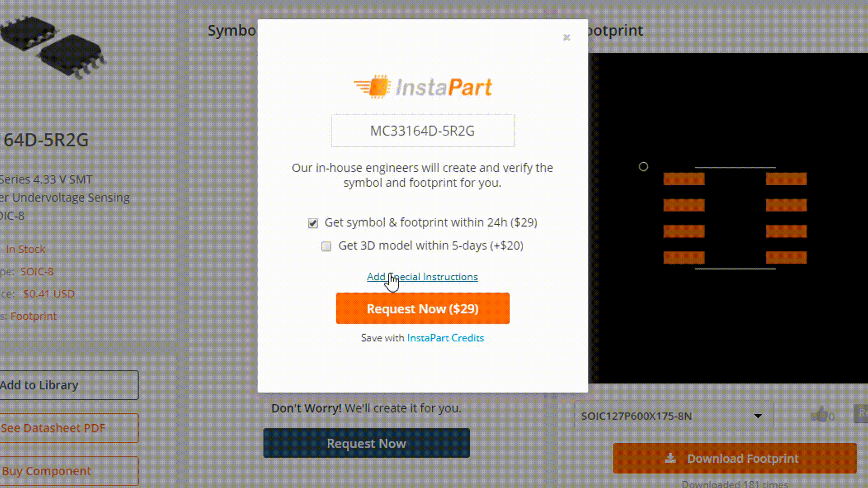Click the Download Footprint button
Image resolution: width=868 pixels, height=488 pixels.
[735, 458]
